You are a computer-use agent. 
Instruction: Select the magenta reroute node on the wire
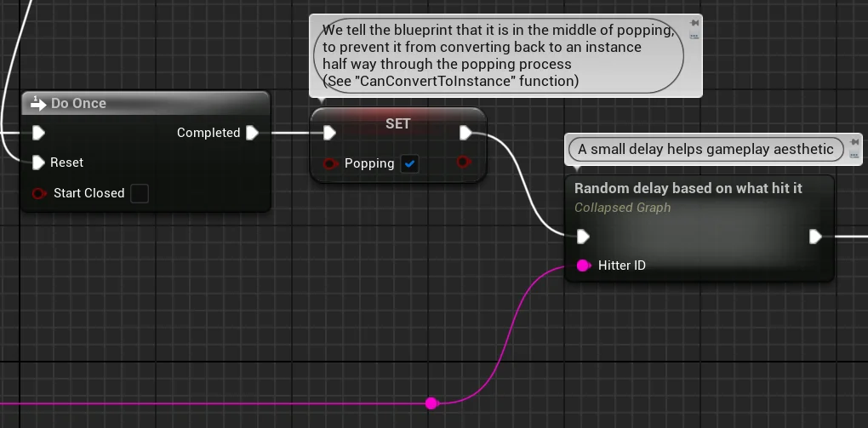tap(431, 402)
